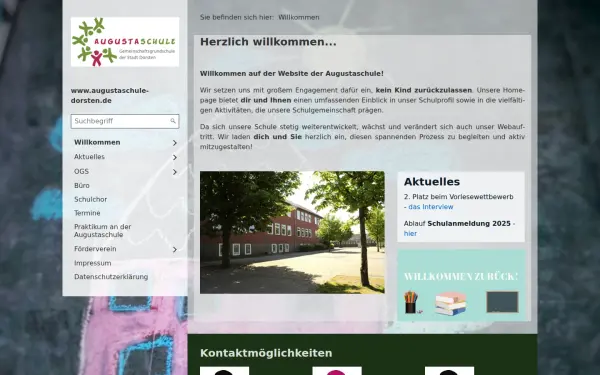The height and width of the screenshot is (375, 600).
Task: Click the www.augustaschule-dorsten.de site title
Action: click(x=109, y=96)
